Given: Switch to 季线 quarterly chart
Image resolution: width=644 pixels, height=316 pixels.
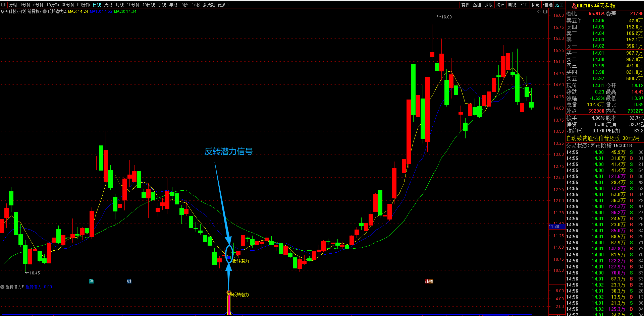Looking at the screenshot, I should [162, 5].
